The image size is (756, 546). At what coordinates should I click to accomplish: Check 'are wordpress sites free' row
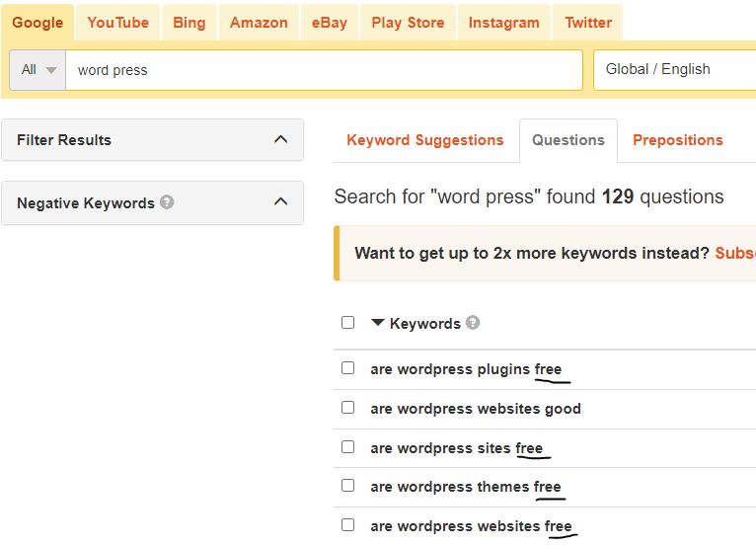347,447
